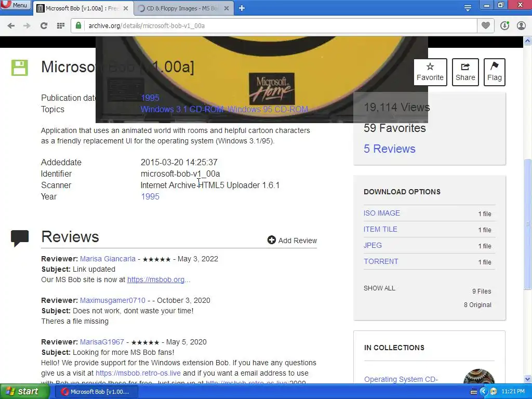Download the TORRENT file
This screenshot has width=532, height=399.
[381, 261]
